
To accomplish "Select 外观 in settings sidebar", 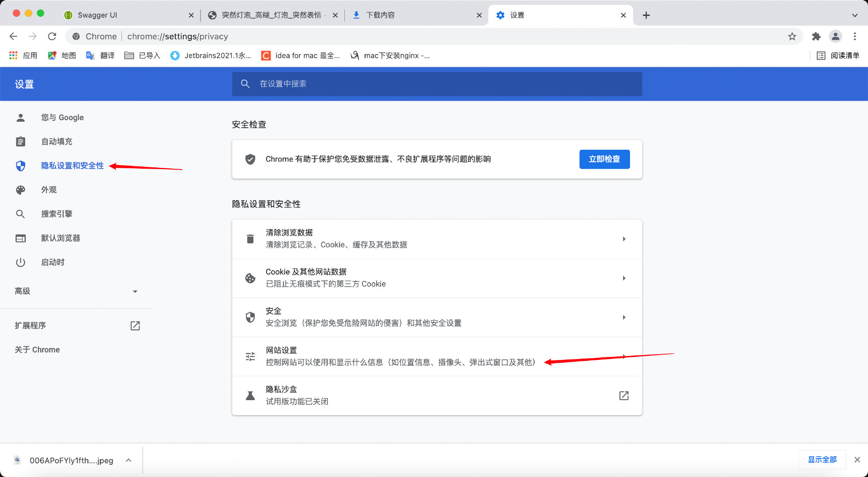I will pyautogui.click(x=49, y=190).
